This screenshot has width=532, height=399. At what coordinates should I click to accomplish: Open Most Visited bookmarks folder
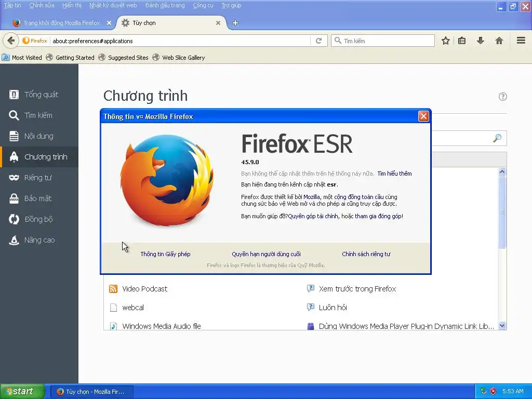tap(22, 58)
